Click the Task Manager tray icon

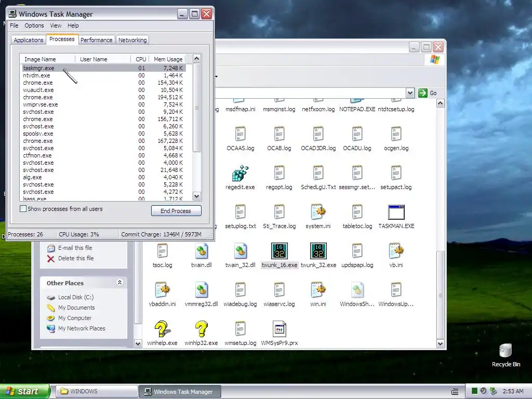click(474, 391)
